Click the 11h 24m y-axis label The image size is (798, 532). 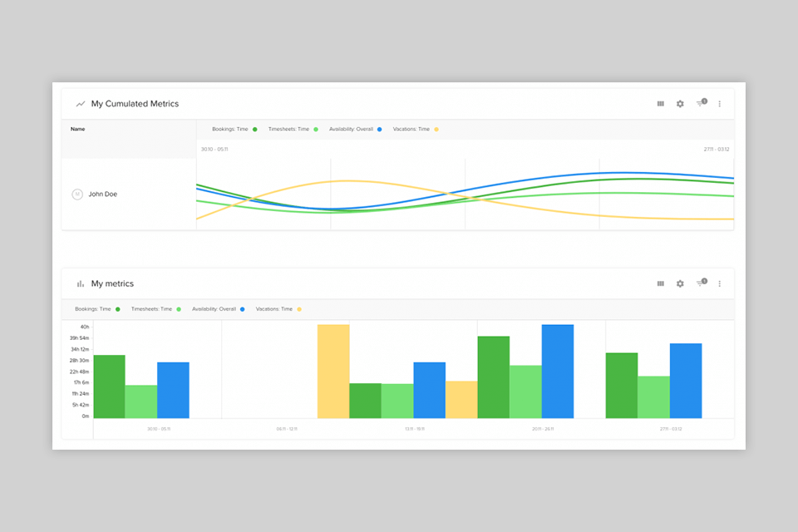click(81, 393)
